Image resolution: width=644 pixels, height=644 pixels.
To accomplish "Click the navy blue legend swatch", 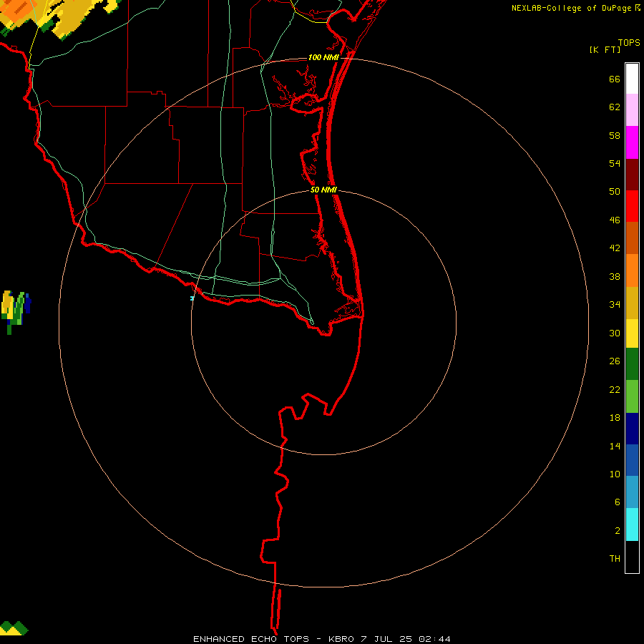I will coord(632,429).
